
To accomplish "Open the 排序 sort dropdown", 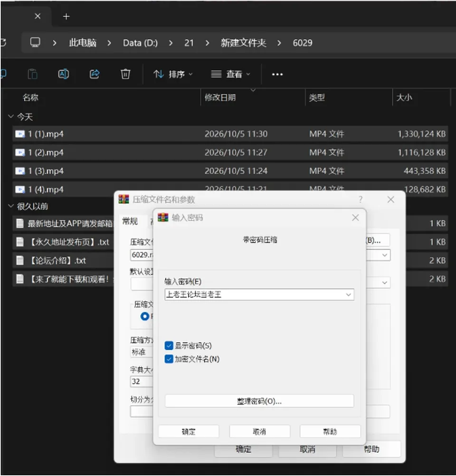I will pyautogui.click(x=173, y=74).
